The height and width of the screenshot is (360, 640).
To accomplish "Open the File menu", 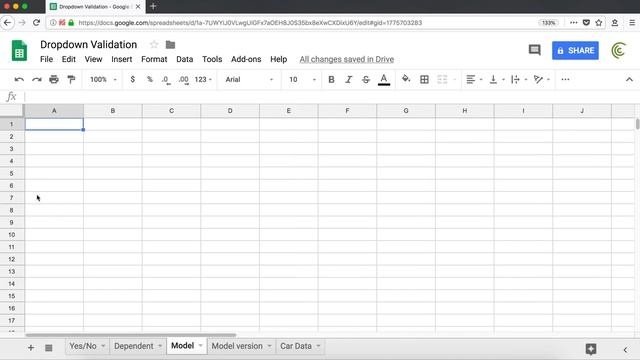I will click(x=47, y=59).
